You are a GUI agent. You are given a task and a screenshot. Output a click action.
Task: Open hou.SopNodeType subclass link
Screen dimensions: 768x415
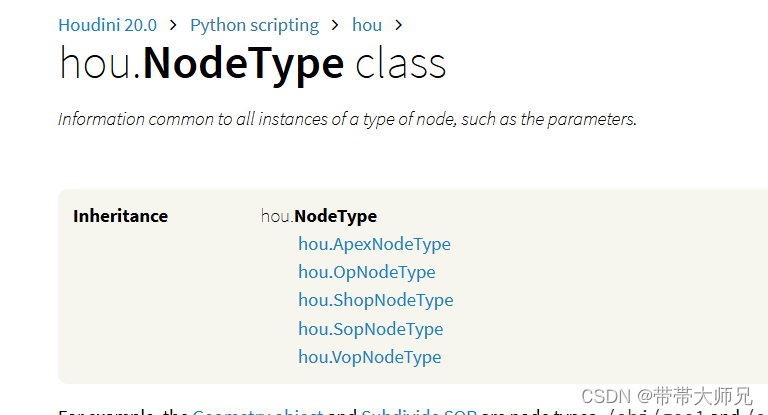pyautogui.click(x=370, y=329)
